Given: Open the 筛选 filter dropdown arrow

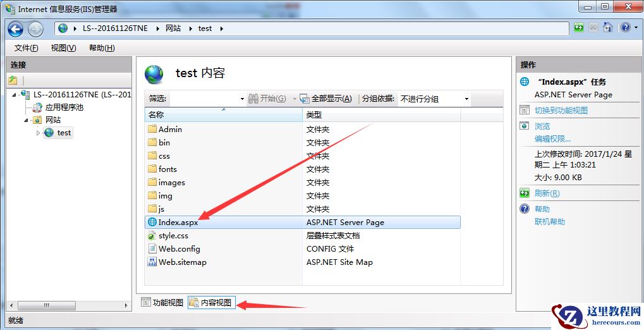Looking at the screenshot, I should (242, 99).
